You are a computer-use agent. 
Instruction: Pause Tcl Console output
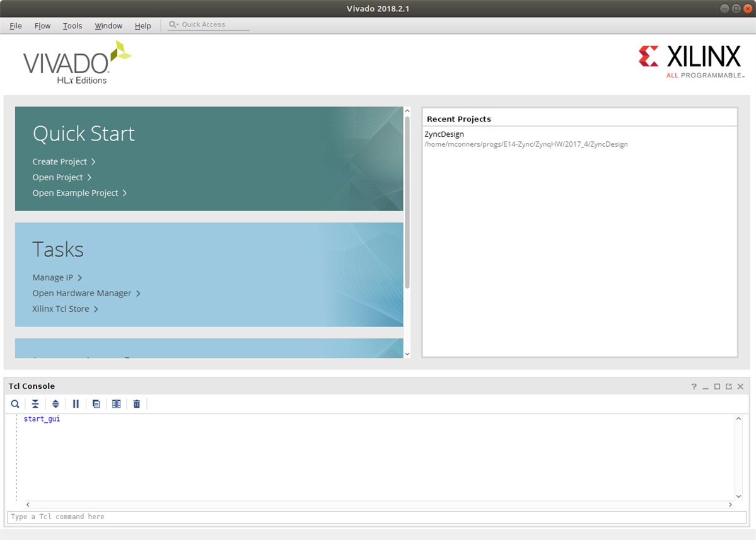coord(76,404)
